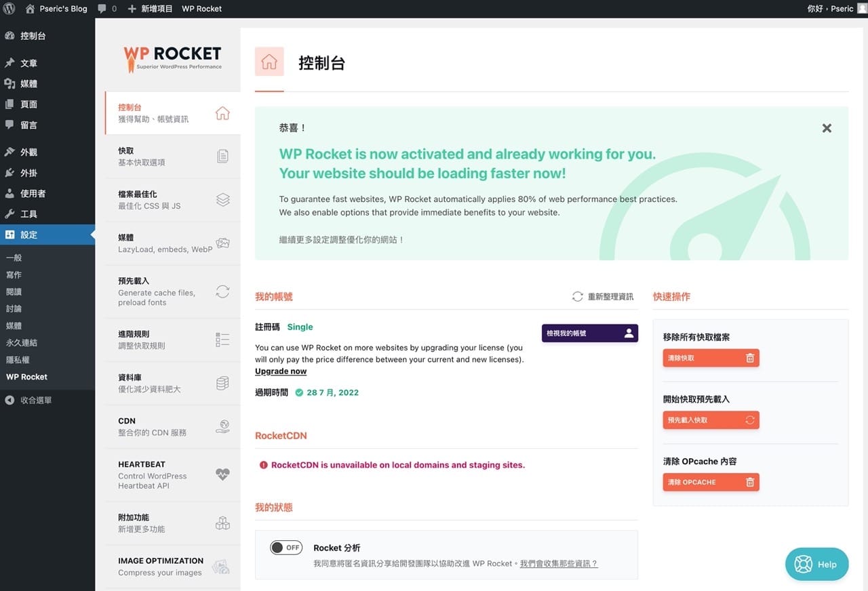Open 寫作 settings submenu

tap(14, 274)
